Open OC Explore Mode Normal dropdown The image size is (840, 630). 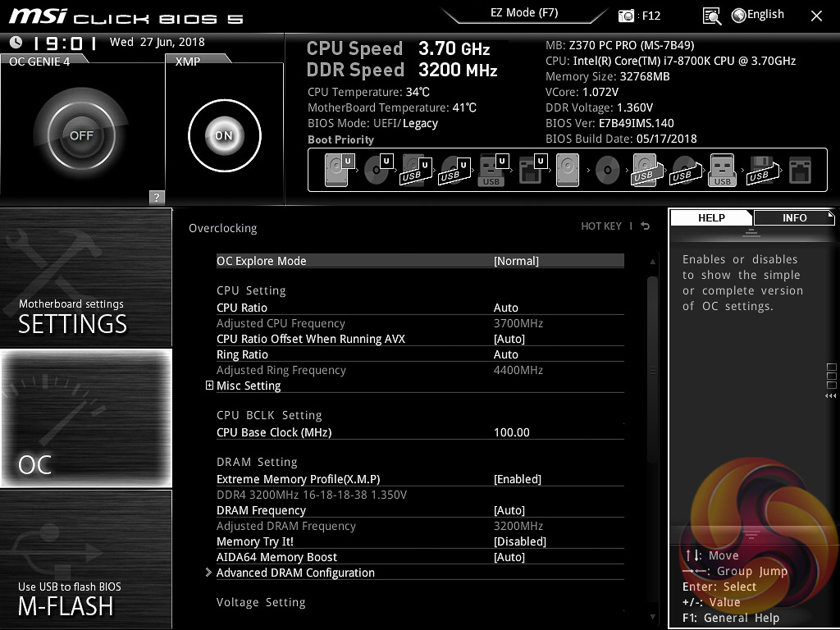tap(516, 261)
